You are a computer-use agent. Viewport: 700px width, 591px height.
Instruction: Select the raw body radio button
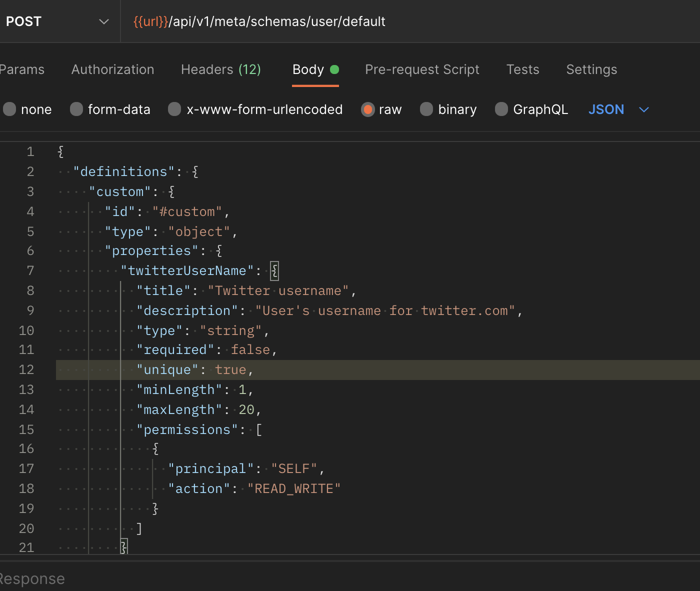click(x=368, y=109)
